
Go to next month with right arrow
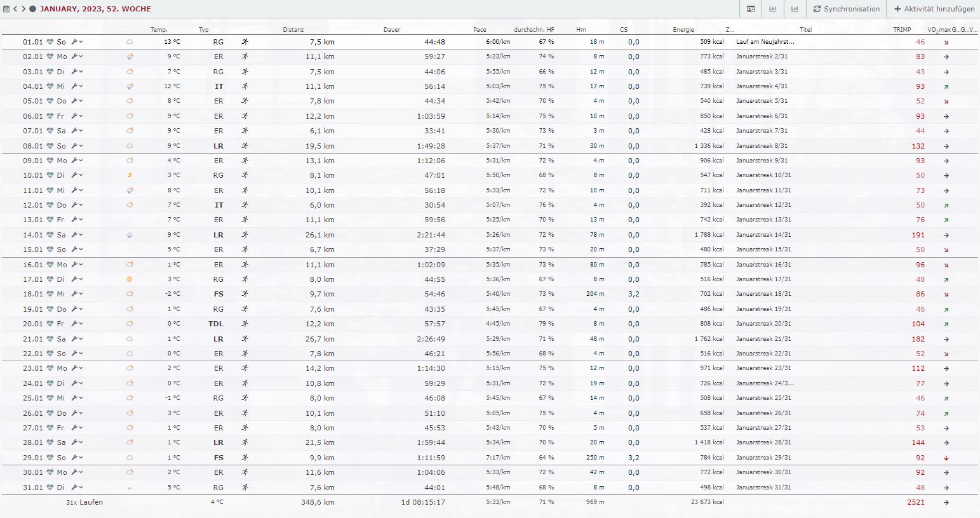click(x=23, y=9)
